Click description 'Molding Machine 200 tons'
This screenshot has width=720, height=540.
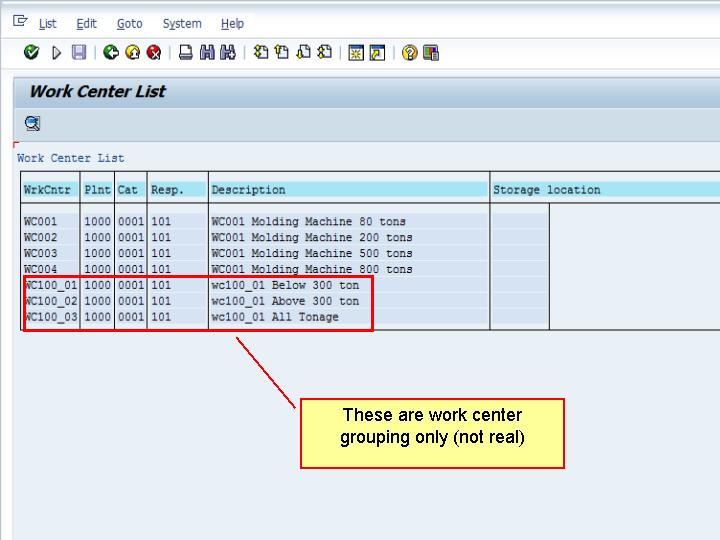332,237
